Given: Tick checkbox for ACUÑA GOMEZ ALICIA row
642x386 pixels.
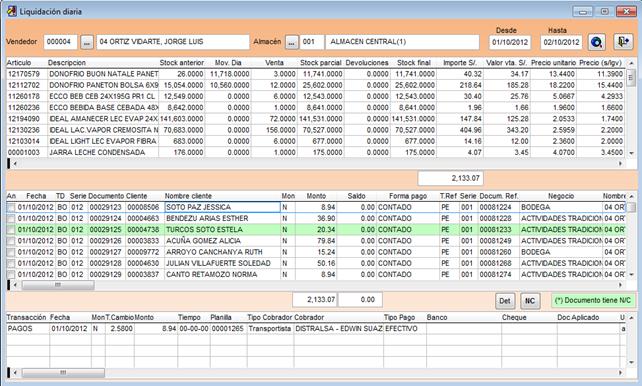Looking at the screenshot, I should 11,241.
